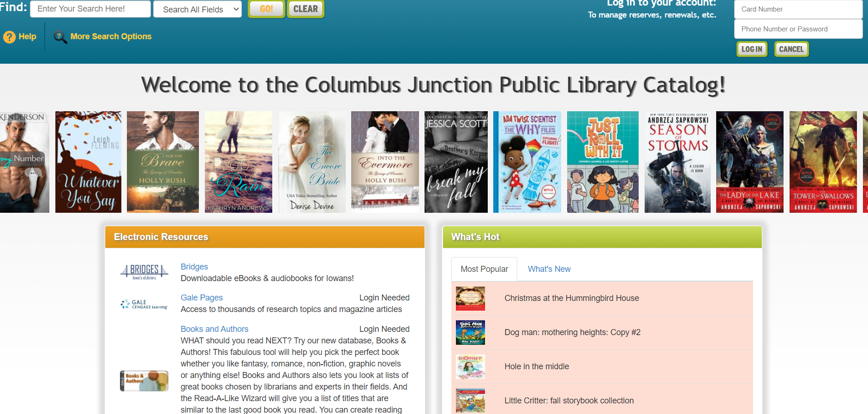
Task: Open the Books and Authors link
Action: point(215,329)
